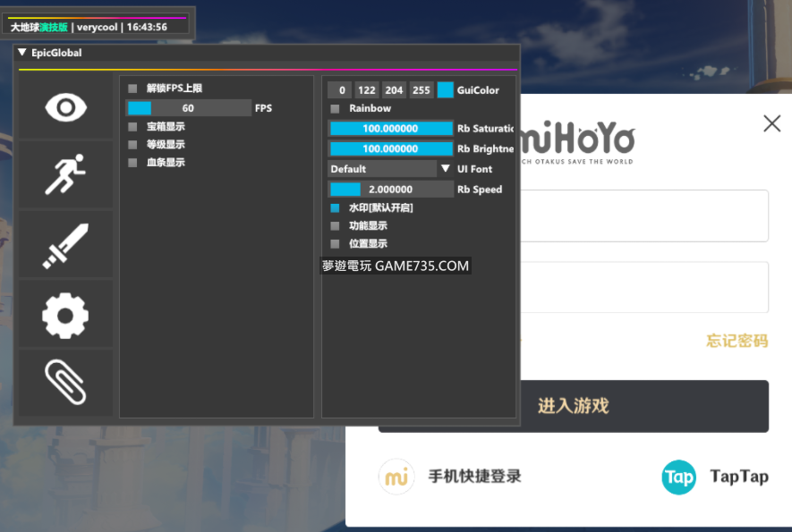Toggle the 宝箱显示 checkbox
The width and height of the screenshot is (792, 532).
pos(132,127)
